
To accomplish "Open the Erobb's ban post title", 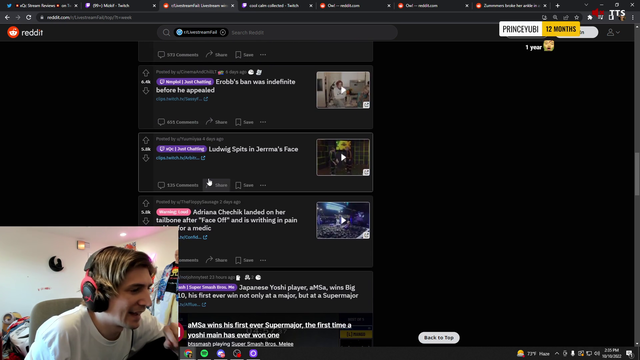I will 226,86.
